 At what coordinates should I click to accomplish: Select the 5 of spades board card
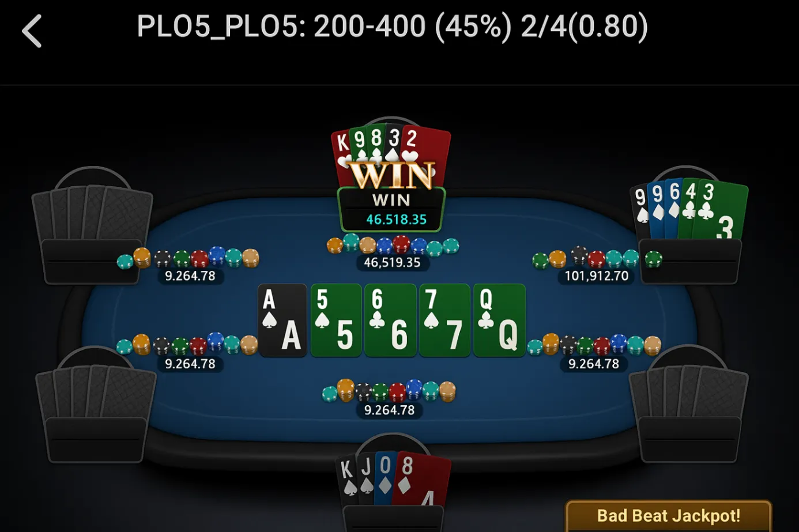point(336,320)
